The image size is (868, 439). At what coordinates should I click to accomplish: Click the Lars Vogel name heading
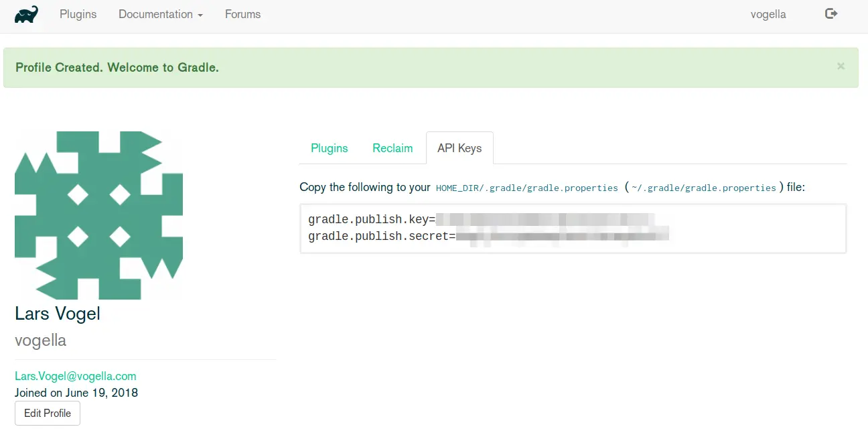pos(58,313)
